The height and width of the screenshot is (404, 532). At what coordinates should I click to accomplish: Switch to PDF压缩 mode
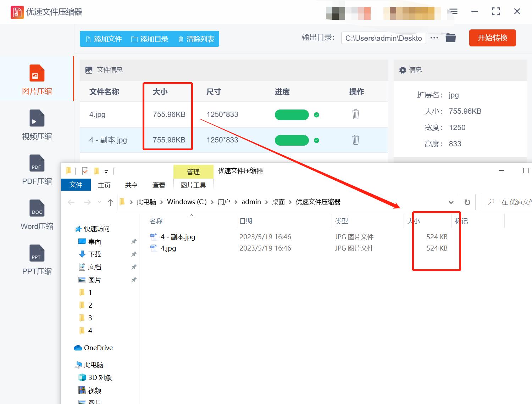coord(37,170)
